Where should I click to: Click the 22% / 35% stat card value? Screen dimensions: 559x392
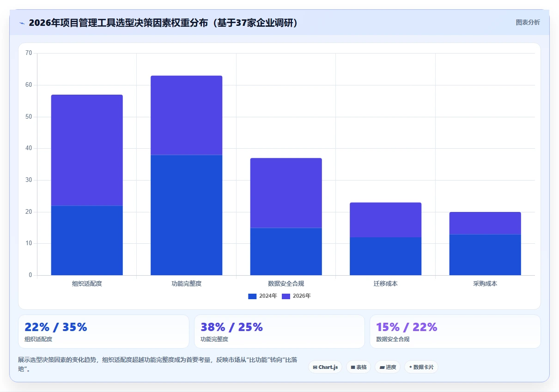(x=56, y=327)
